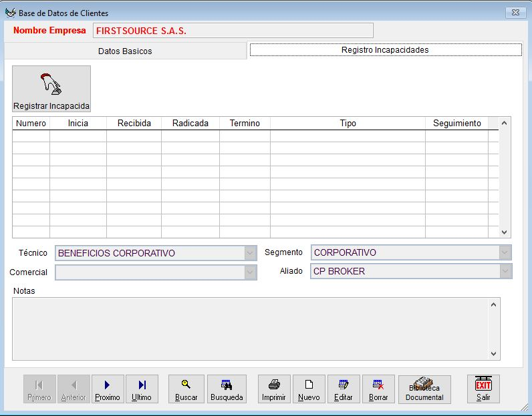Open the Biblioteca Documental
The width and height of the screenshot is (532, 416).
tap(424, 389)
